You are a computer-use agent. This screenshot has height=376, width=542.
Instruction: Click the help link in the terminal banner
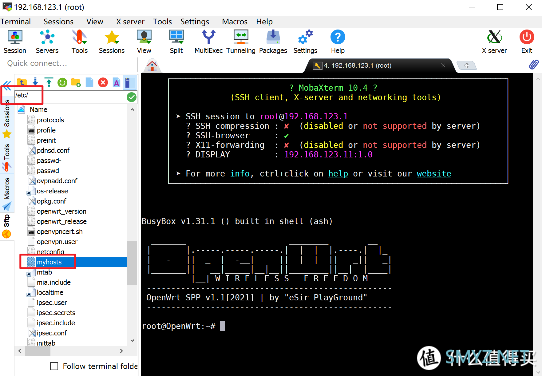pos(338,173)
